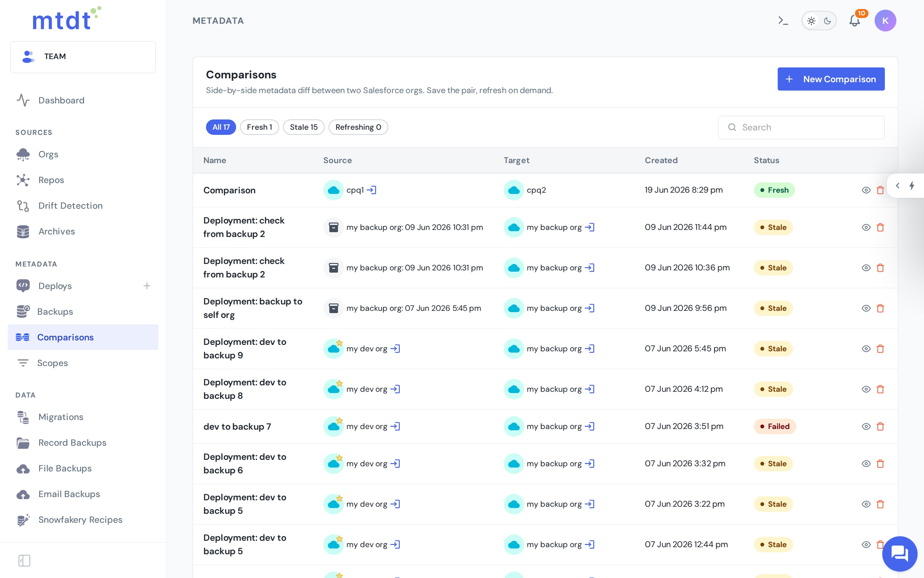924x578 pixels.
Task: Open the TEAM switcher
Action: tap(83, 57)
